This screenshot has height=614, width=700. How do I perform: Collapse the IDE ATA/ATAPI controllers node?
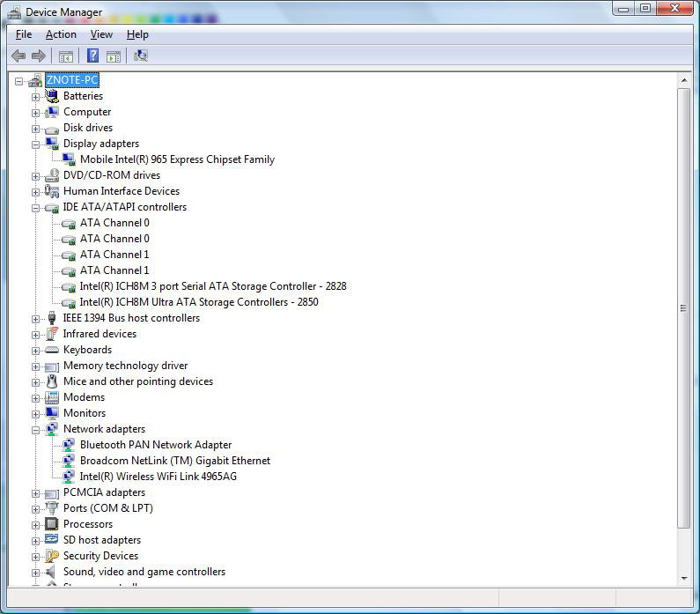click(35, 208)
